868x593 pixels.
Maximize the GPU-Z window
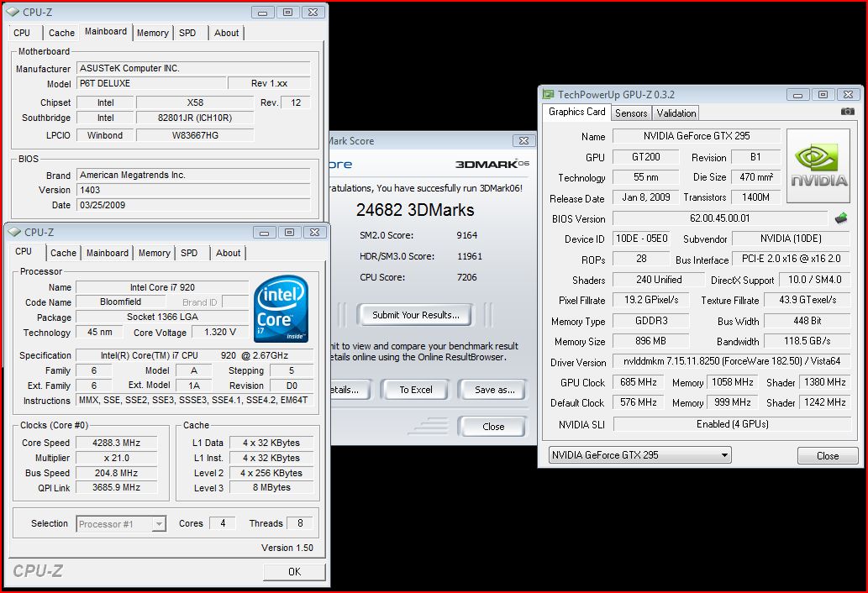823,95
